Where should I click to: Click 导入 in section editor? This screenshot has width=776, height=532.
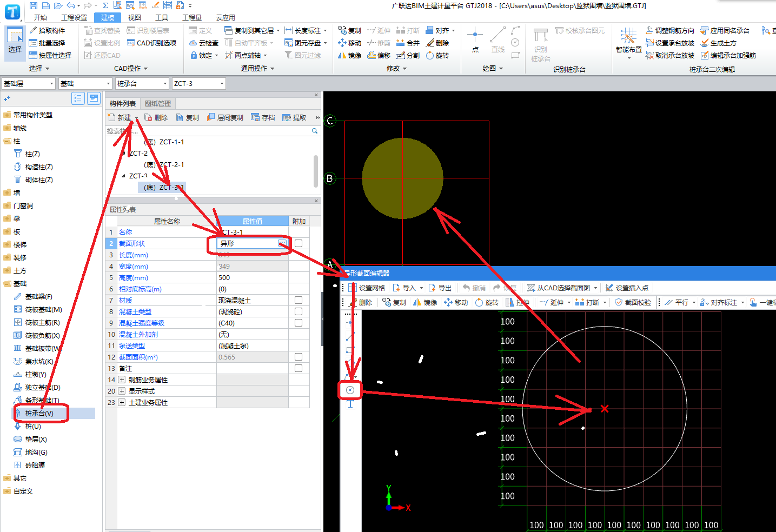pos(404,288)
